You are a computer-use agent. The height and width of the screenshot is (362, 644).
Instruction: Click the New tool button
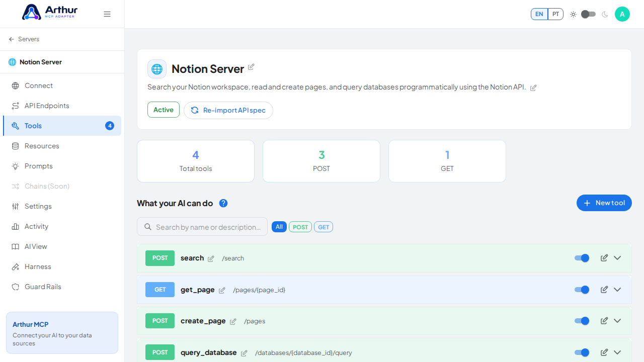(604, 203)
